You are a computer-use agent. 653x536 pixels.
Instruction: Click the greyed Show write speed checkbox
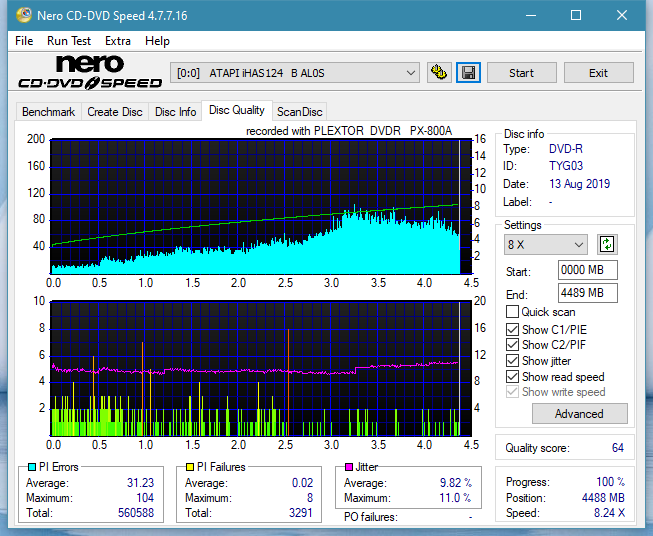coord(512,392)
